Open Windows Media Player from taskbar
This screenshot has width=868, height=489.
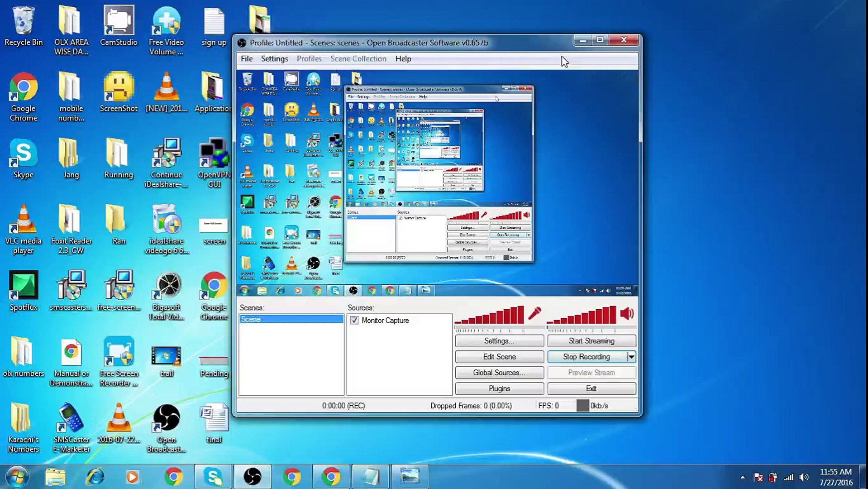pyautogui.click(x=132, y=477)
